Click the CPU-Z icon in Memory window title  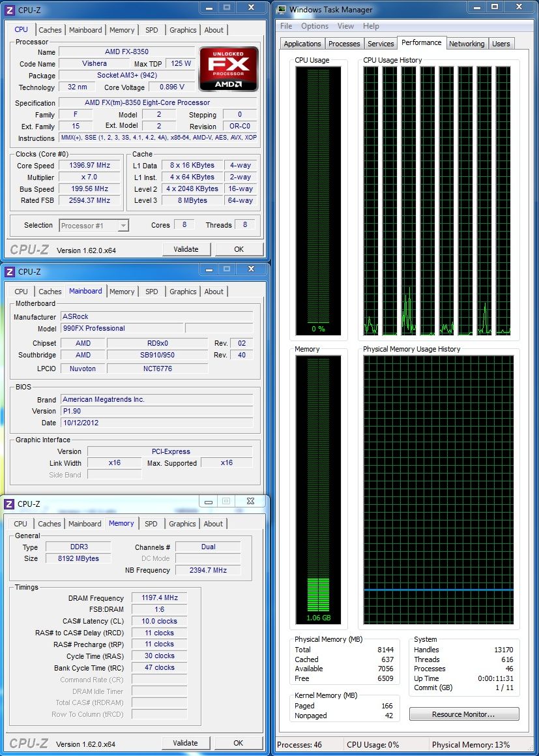click(10, 504)
